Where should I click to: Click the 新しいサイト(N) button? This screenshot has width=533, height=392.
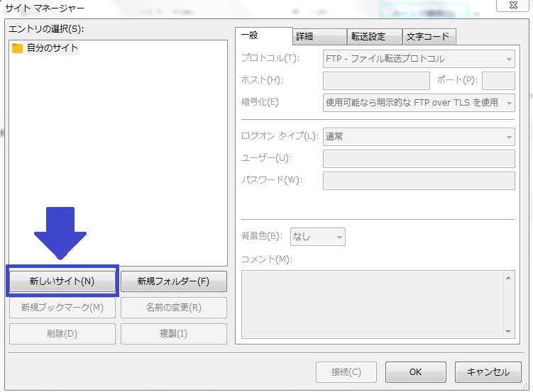[x=62, y=281]
